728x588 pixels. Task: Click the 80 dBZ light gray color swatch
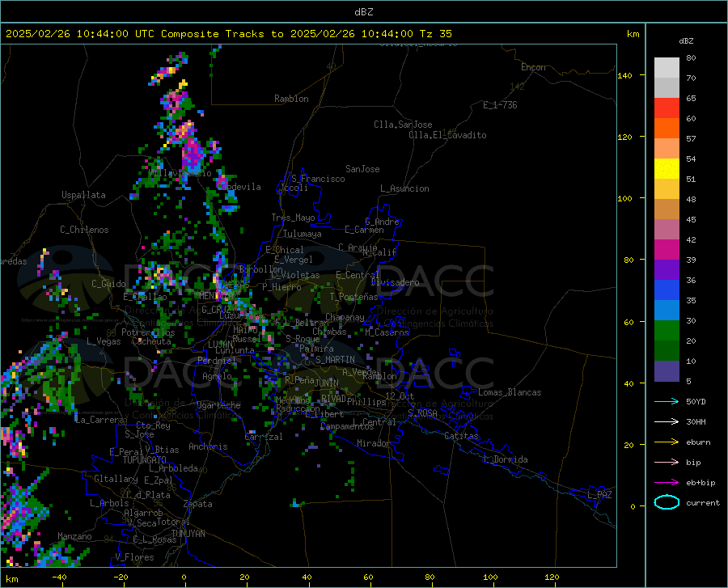(x=667, y=68)
